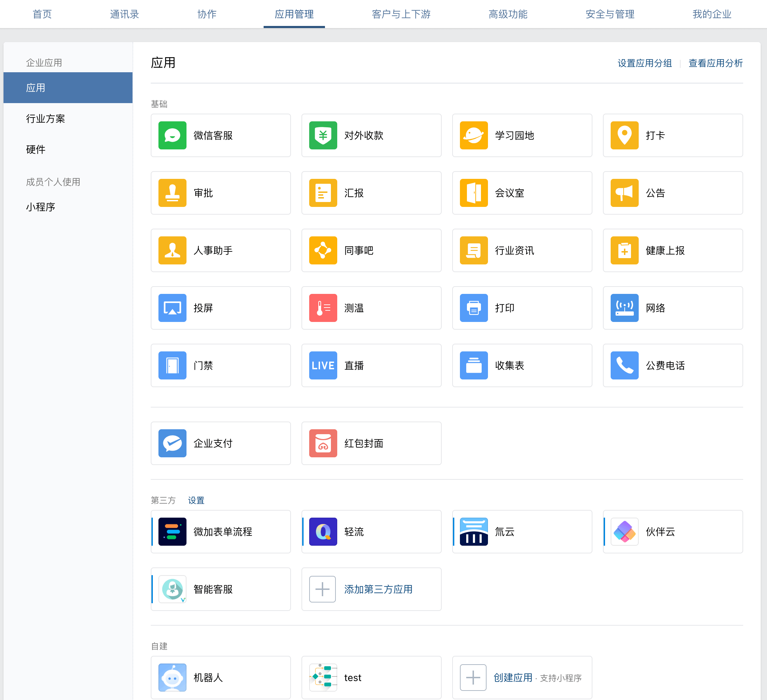Open the 微信客服 green chat icon
Screen dimensions: 767x700
(x=172, y=135)
